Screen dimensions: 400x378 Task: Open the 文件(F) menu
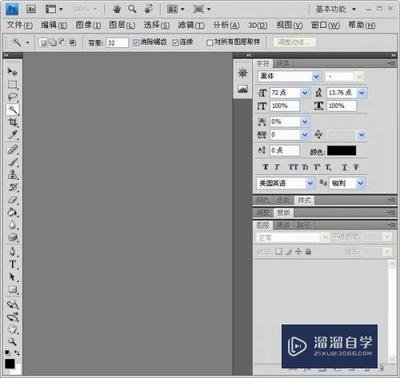(x=20, y=25)
